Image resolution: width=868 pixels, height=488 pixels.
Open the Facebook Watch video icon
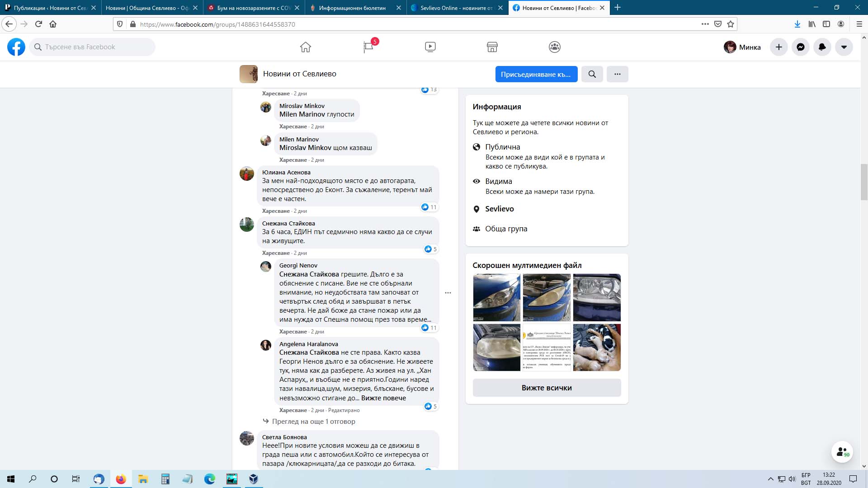point(430,47)
